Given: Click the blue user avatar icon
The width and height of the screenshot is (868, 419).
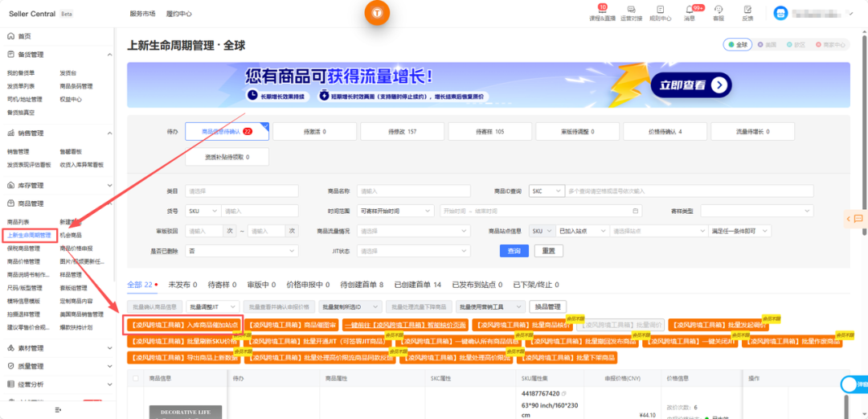Looking at the screenshot, I should point(780,14).
